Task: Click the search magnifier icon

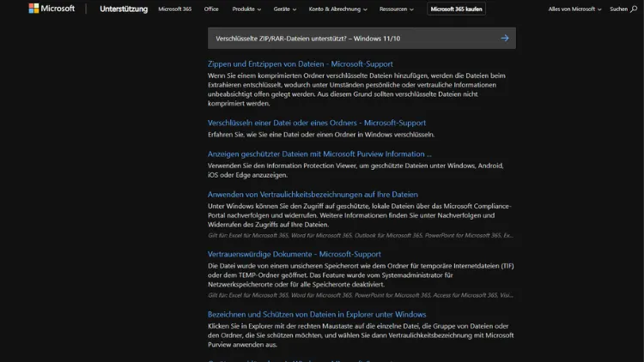Action: click(x=634, y=9)
